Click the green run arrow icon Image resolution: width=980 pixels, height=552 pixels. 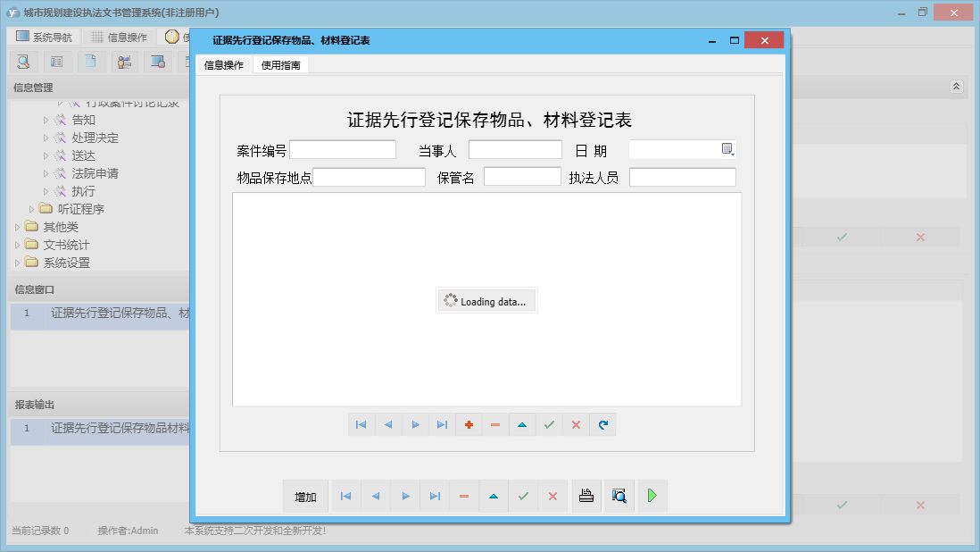(x=652, y=496)
